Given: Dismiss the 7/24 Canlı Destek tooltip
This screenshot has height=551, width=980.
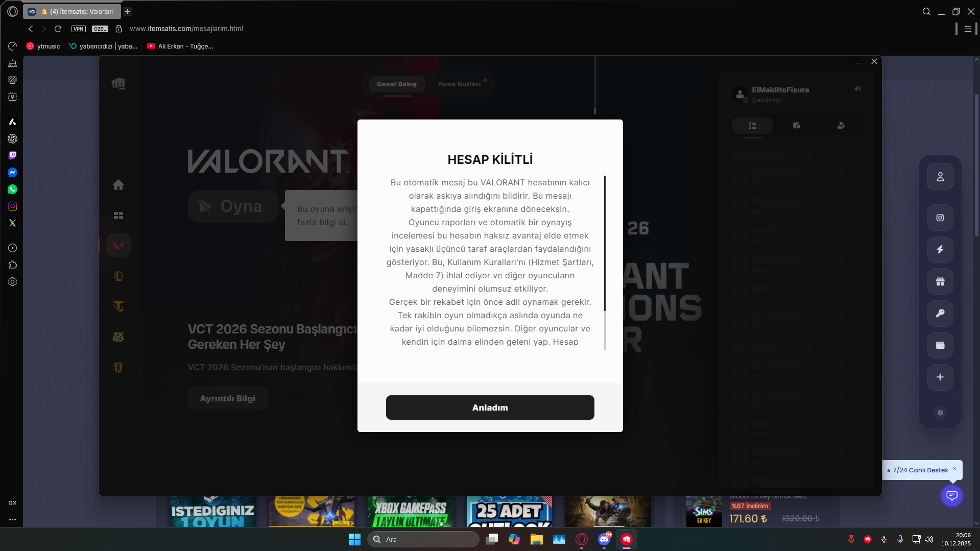Looking at the screenshot, I should 954,468.
